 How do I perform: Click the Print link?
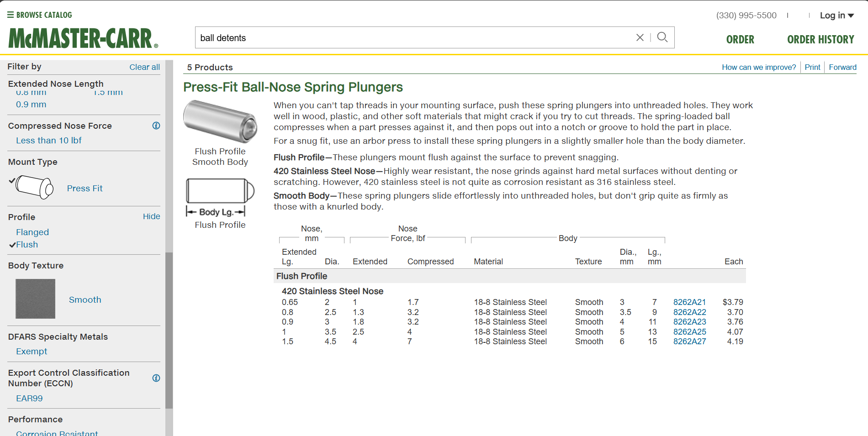coord(812,67)
